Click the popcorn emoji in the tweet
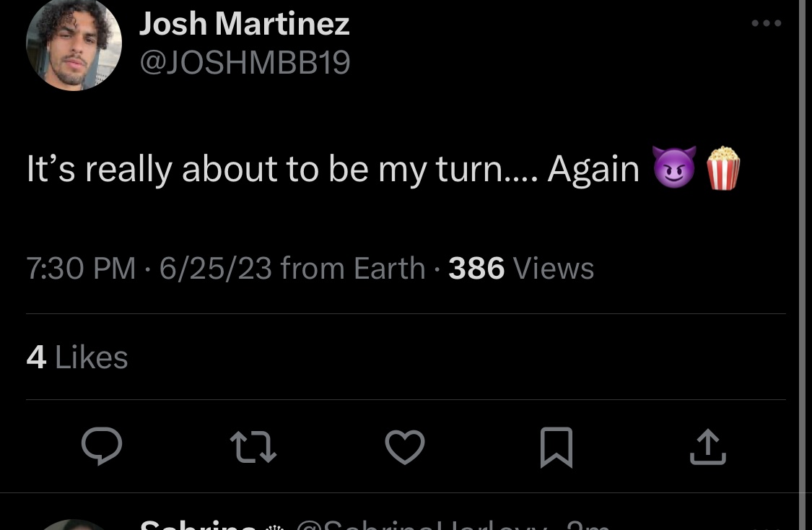 [723, 168]
